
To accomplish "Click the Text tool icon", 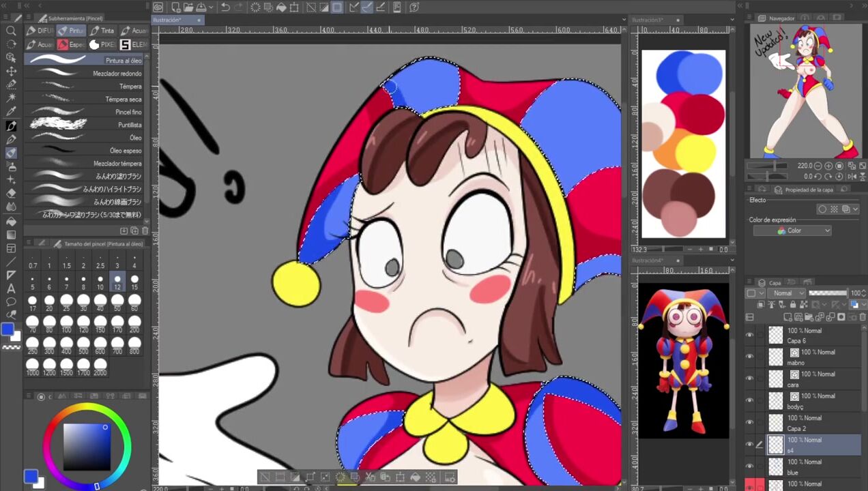I will click(11, 288).
